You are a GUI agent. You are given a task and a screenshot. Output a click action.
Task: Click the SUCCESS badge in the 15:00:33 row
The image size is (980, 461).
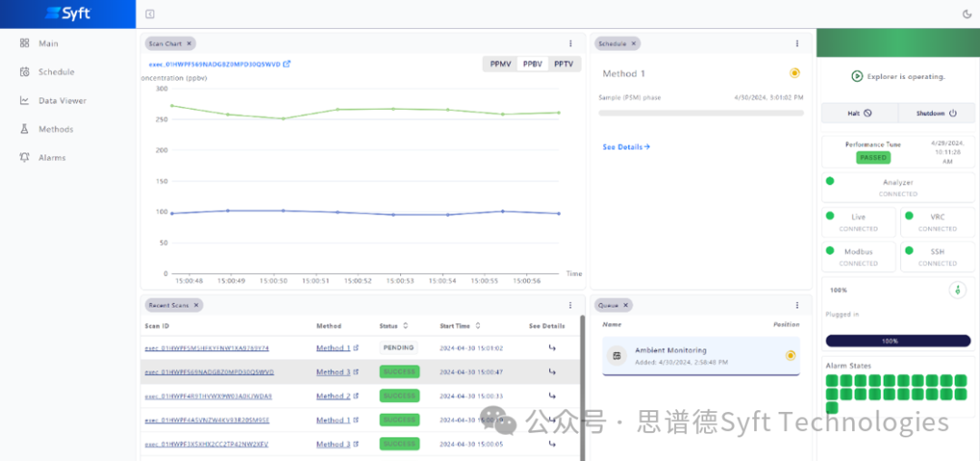399,396
